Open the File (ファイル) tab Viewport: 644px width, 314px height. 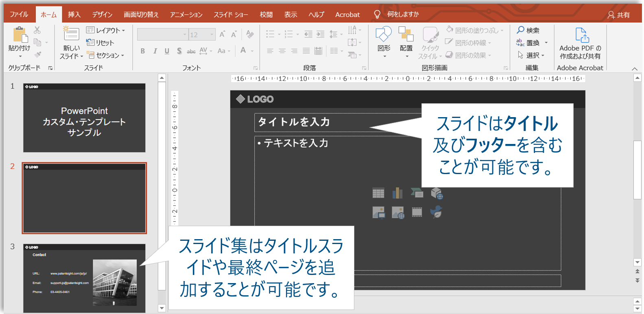pyautogui.click(x=19, y=15)
